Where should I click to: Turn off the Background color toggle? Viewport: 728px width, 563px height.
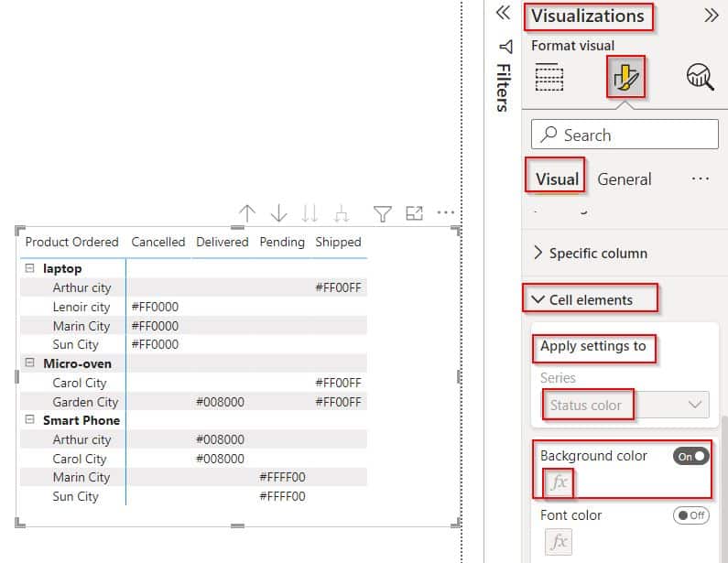tap(691, 456)
